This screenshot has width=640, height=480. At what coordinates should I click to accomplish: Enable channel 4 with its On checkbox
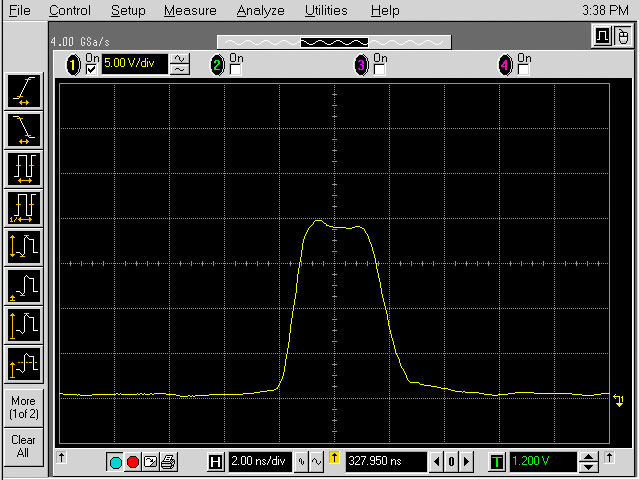(523, 70)
